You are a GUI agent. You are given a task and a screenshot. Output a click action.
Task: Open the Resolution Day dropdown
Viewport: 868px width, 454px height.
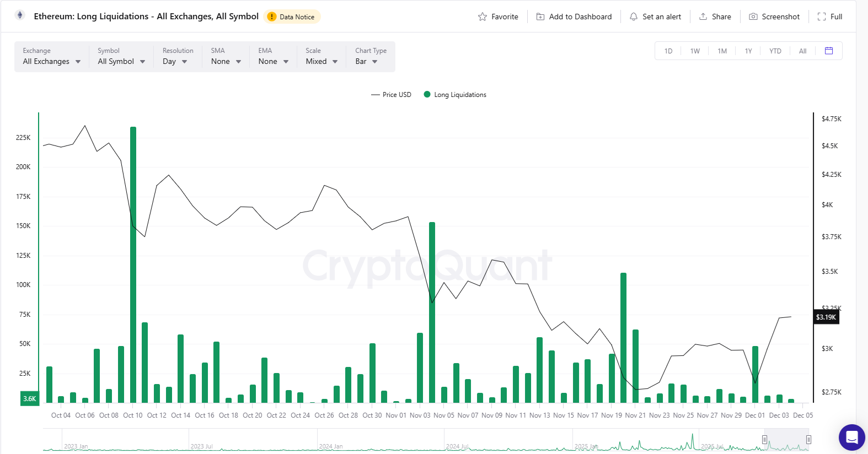coord(175,61)
